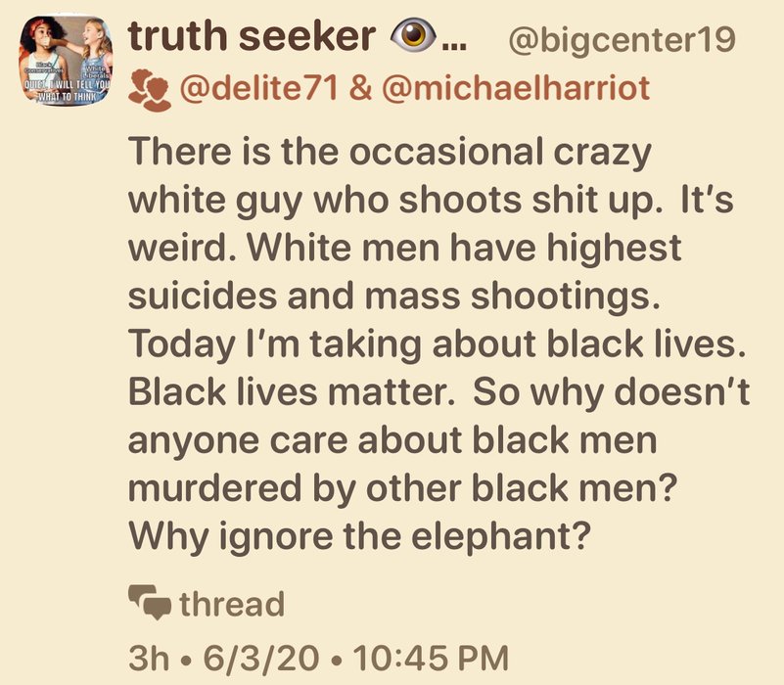Open the truth seeker display name
The width and height of the screenshot is (784, 685).
click(252, 37)
